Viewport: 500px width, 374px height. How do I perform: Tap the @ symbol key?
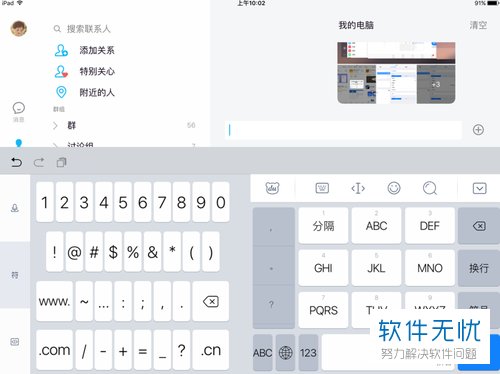tap(74, 252)
